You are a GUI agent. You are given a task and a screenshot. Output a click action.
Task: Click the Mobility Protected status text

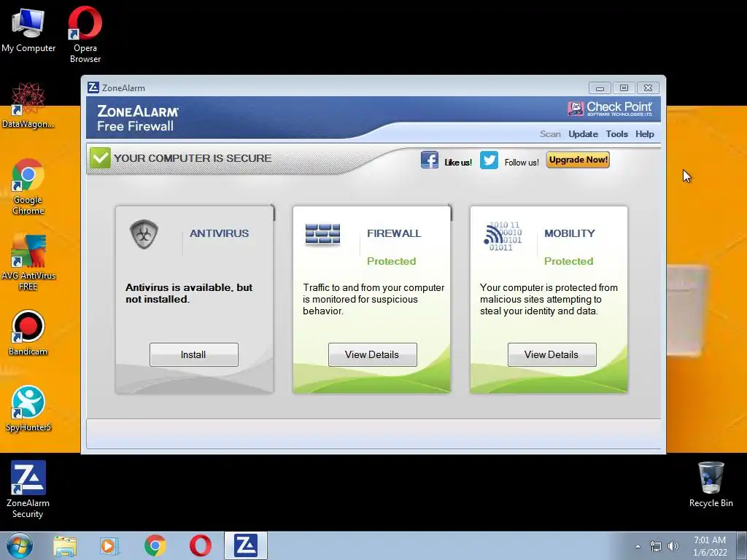(x=569, y=261)
